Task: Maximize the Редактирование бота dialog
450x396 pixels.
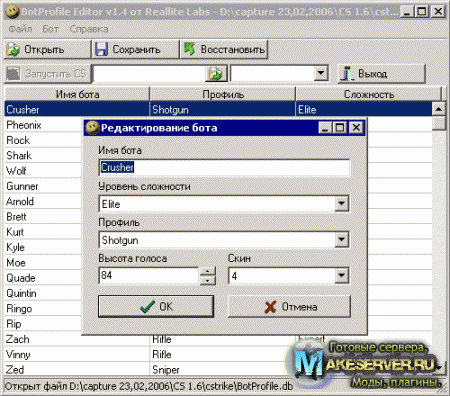Action: pos(340,128)
